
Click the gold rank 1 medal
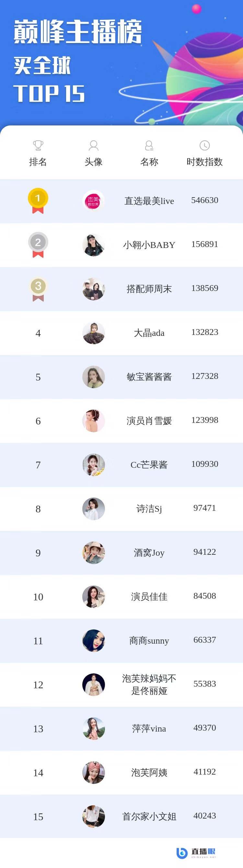38,200
